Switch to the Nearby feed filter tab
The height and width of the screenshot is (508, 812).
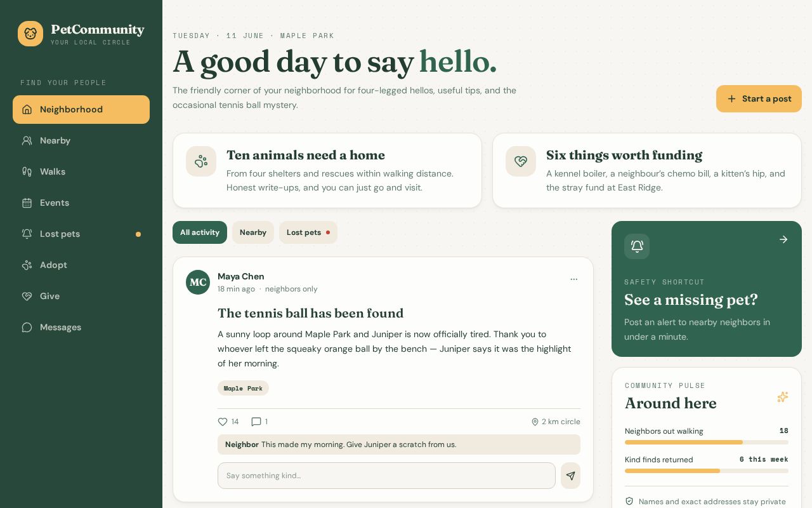click(x=253, y=232)
